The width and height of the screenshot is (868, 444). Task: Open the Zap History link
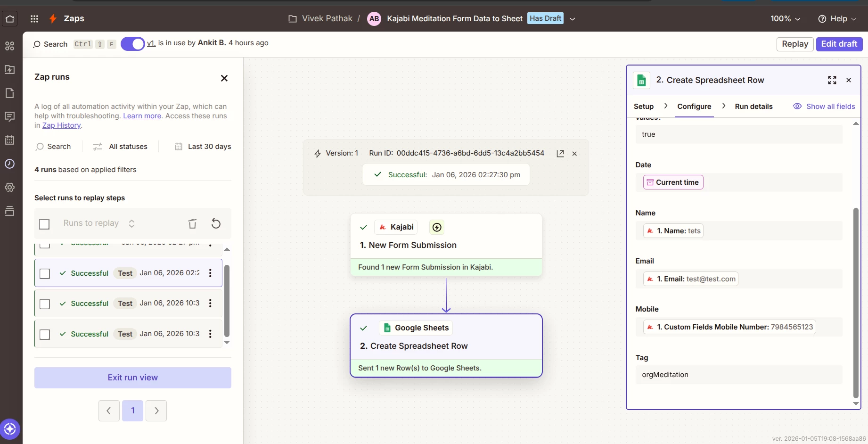click(x=61, y=125)
